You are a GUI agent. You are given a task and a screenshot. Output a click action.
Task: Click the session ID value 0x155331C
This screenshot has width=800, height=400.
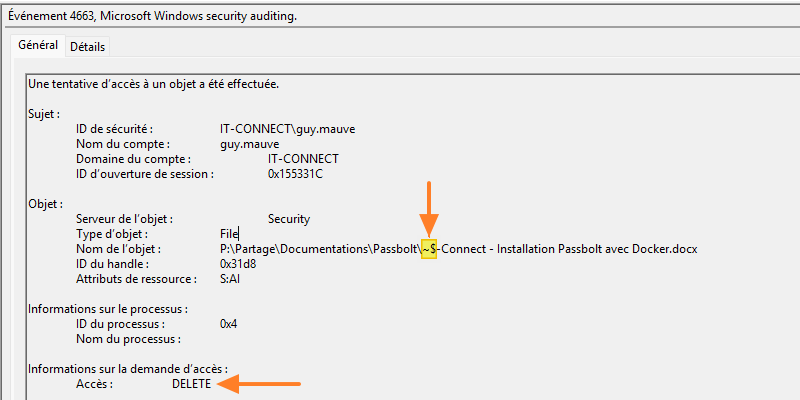(x=295, y=174)
